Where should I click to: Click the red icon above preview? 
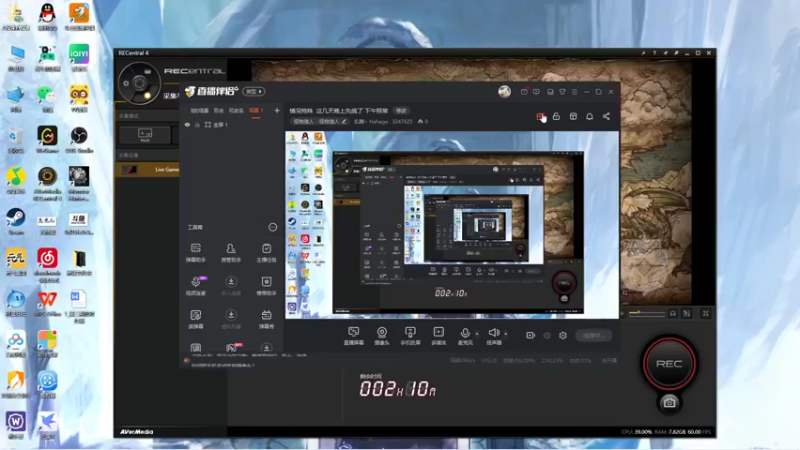pos(540,116)
